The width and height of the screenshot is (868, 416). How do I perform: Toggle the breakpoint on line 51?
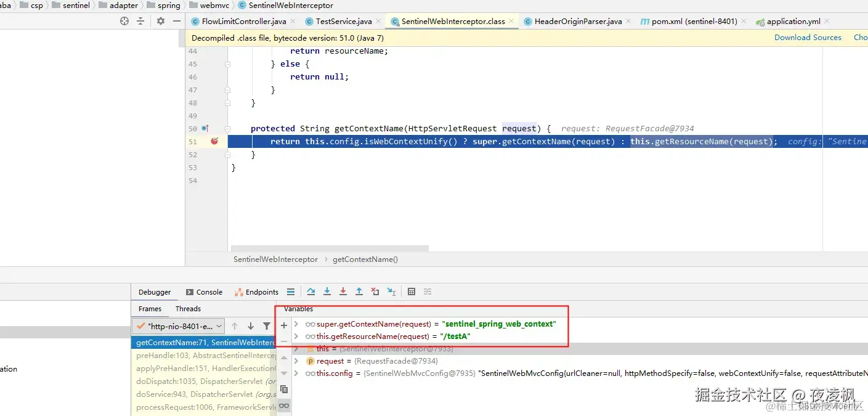[x=214, y=141]
